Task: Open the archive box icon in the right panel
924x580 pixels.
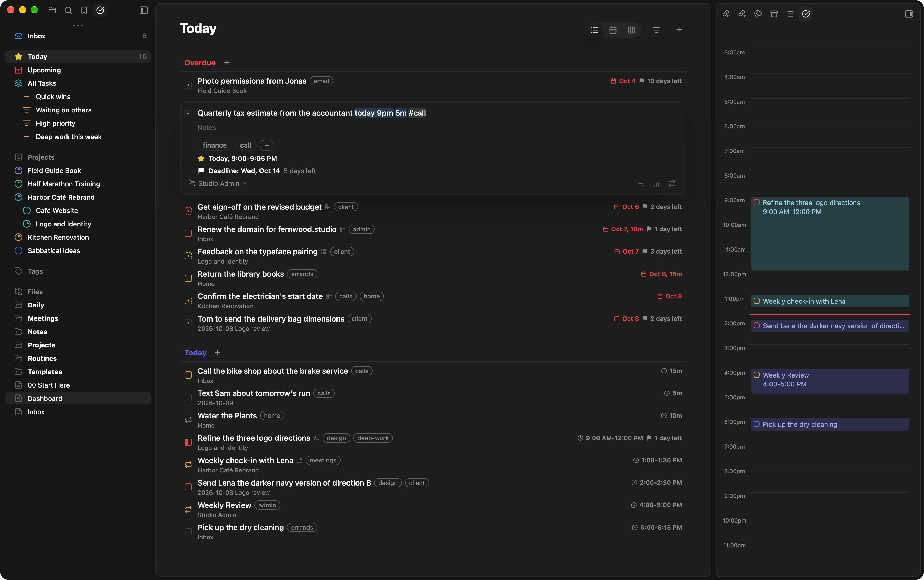Action: click(x=774, y=14)
